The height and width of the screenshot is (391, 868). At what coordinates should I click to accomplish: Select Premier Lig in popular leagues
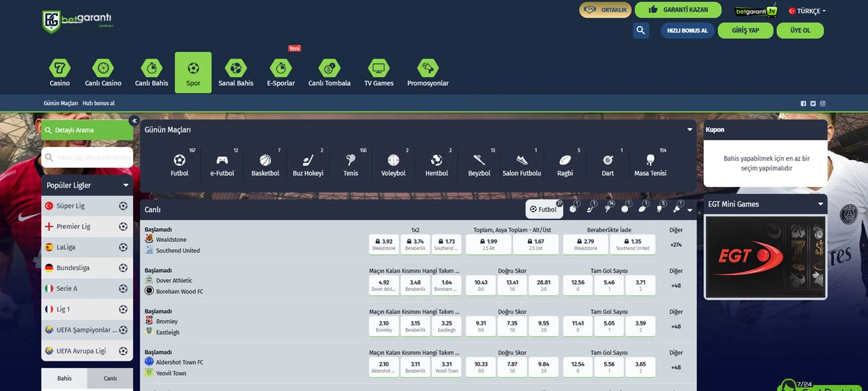point(87,227)
